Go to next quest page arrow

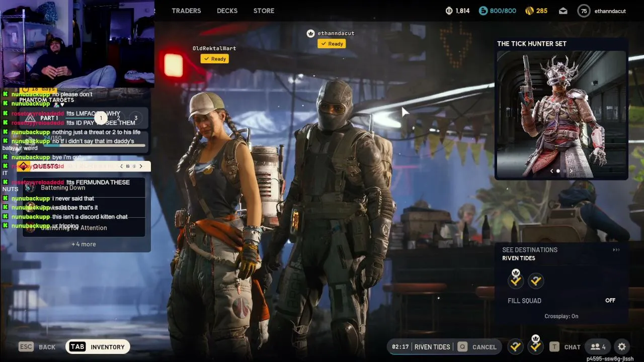[141, 166]
